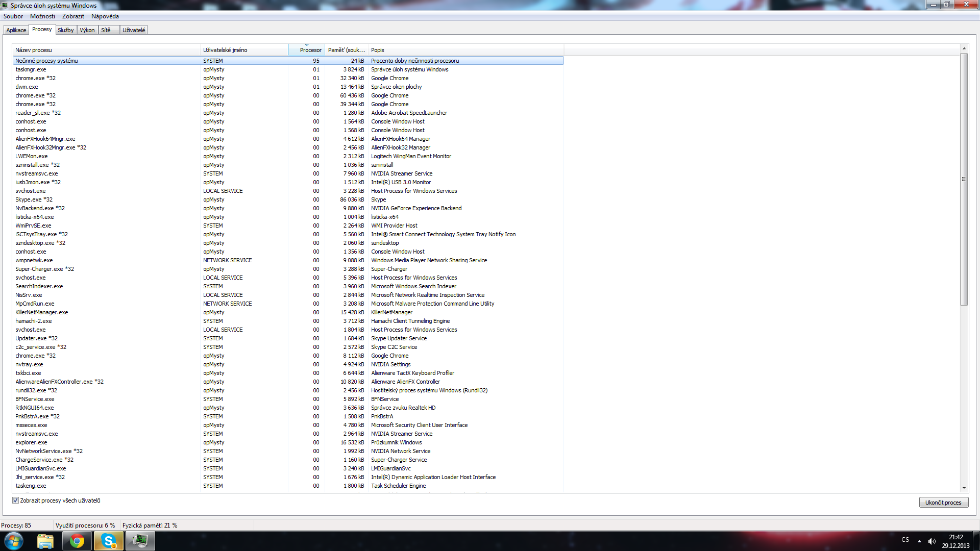Switch to the Výkon tab
Image resolution: width=980 pixels, height=551 pixels.
coord(87,30)
